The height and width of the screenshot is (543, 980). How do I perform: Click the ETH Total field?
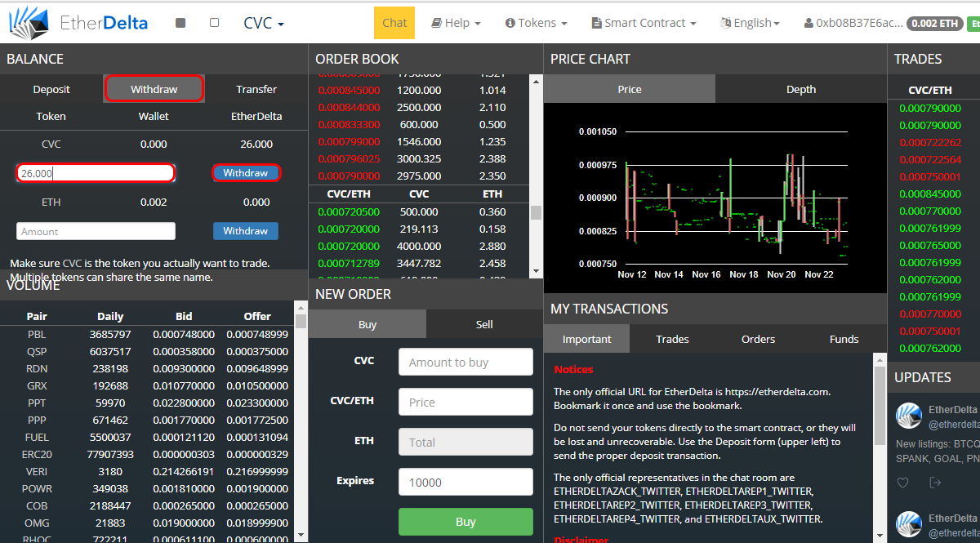465,442
